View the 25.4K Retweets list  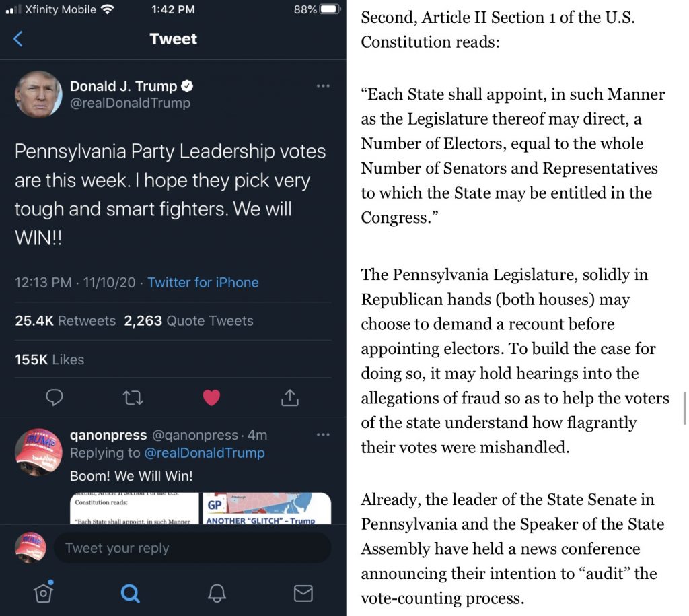65,321
